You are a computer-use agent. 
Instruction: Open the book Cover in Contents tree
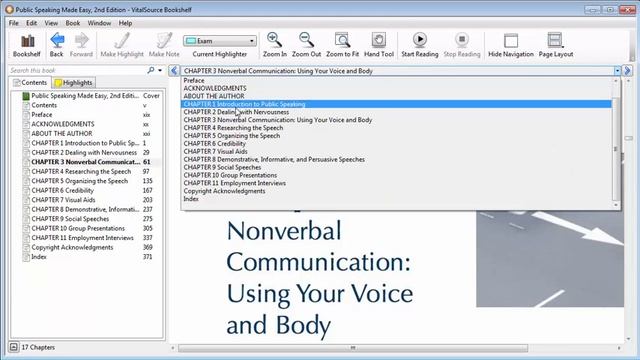coord(92,96)
